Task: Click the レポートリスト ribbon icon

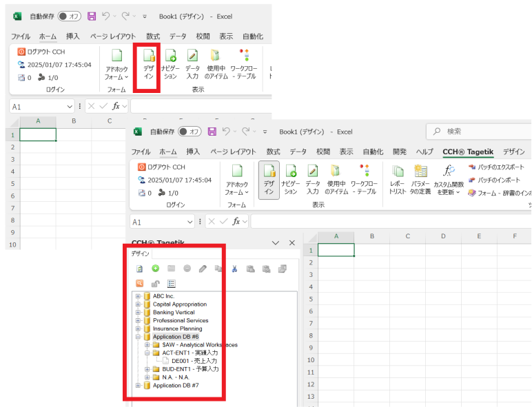Action: (x=398, y=179)
